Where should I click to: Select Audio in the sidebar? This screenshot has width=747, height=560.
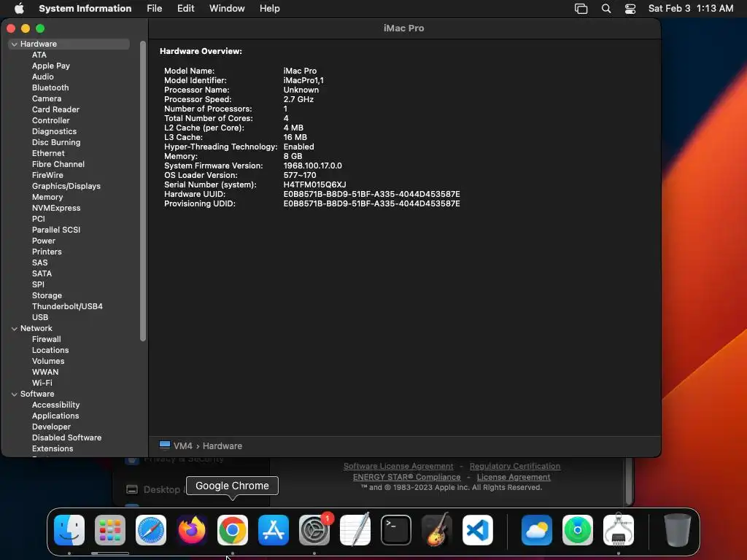(43, 77)
